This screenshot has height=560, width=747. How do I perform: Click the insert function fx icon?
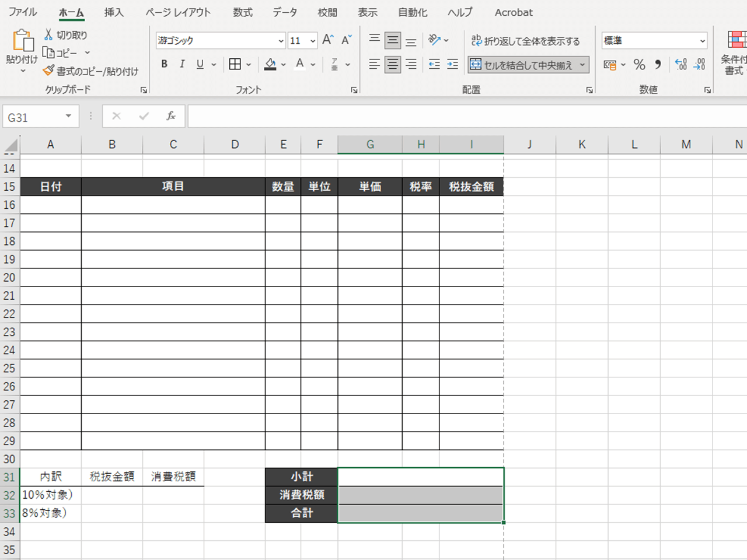click(171, 116)
